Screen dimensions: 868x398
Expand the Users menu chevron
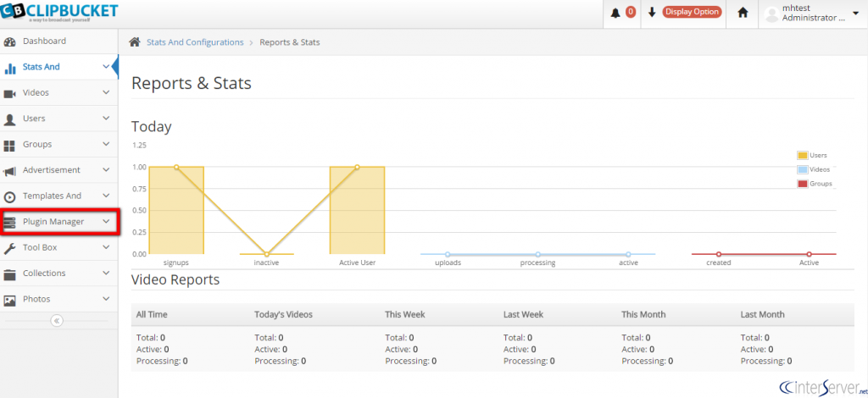(x=106, y=119)
